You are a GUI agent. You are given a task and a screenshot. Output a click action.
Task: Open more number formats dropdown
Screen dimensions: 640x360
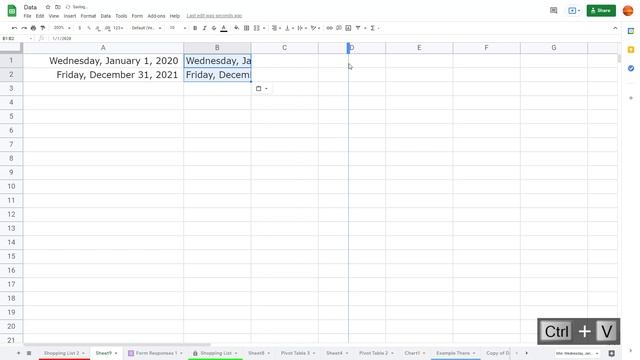coord(118,28)
